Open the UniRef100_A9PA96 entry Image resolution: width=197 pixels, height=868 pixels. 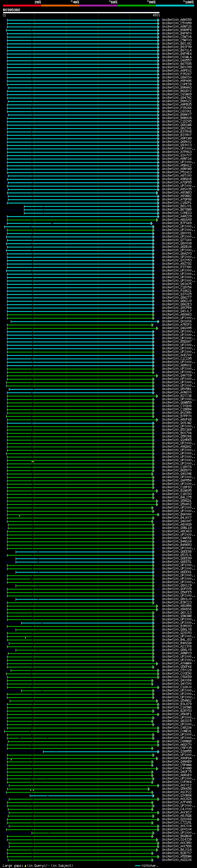177,81
